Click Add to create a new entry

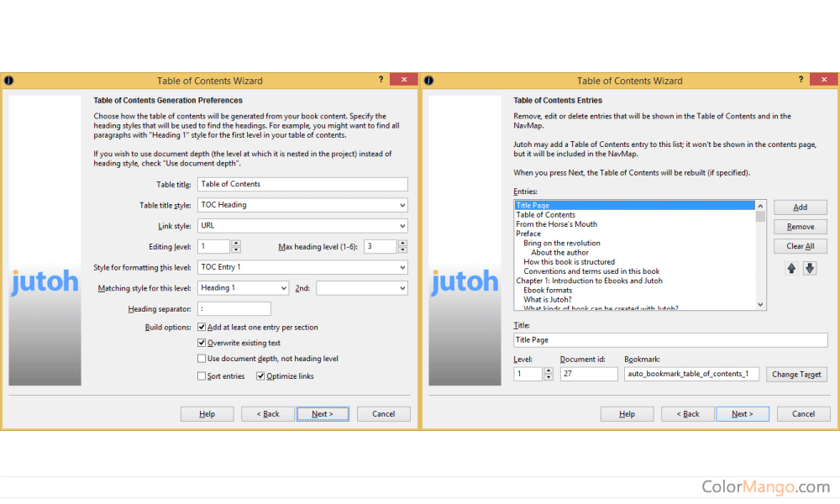click(801, 207)
